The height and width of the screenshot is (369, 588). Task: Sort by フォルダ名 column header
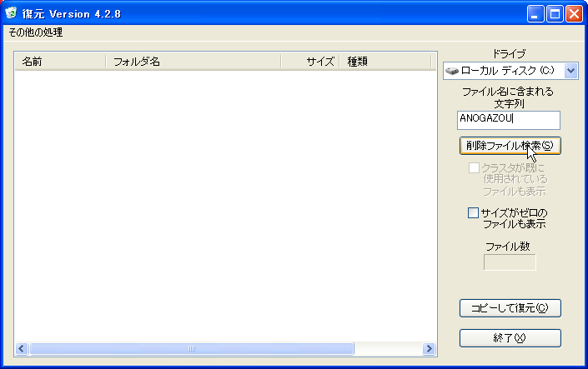point(193,62)
